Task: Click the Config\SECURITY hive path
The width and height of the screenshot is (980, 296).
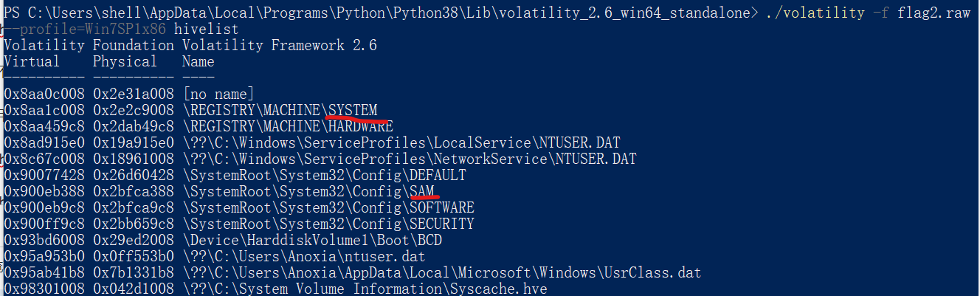Action: 328,224
